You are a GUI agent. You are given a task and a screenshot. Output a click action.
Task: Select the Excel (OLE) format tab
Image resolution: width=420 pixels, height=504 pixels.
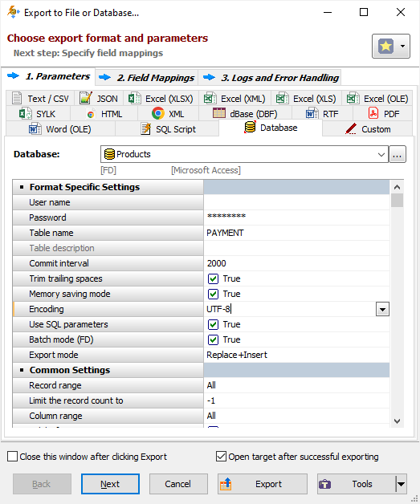377,99
